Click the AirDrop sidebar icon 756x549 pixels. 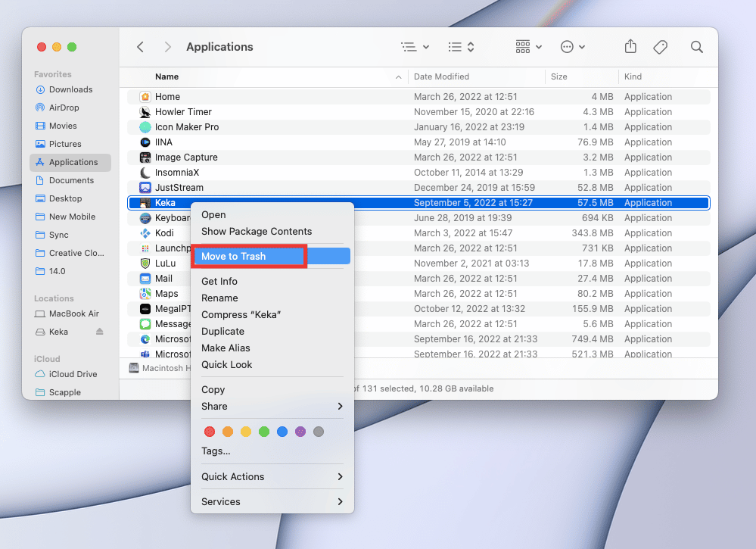[x=41, y=108]
